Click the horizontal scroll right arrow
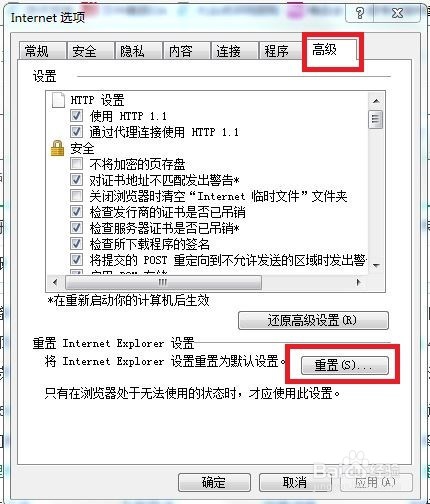 click(359, 282)
